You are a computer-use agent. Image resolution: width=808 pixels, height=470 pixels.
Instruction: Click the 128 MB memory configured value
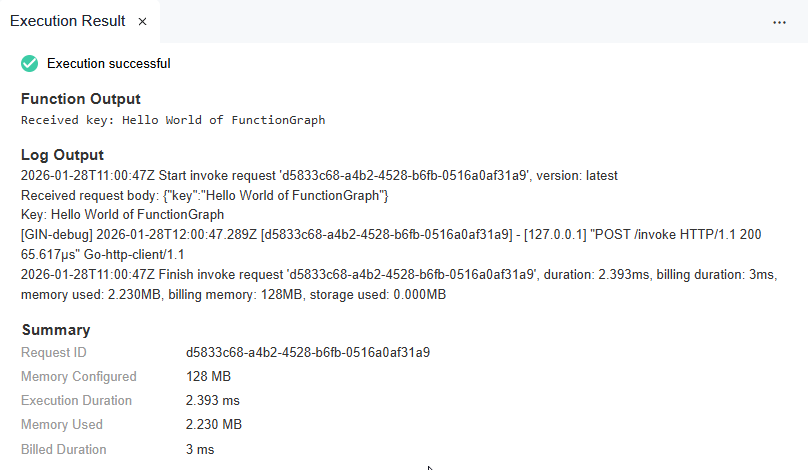click(x=208, y=377)
